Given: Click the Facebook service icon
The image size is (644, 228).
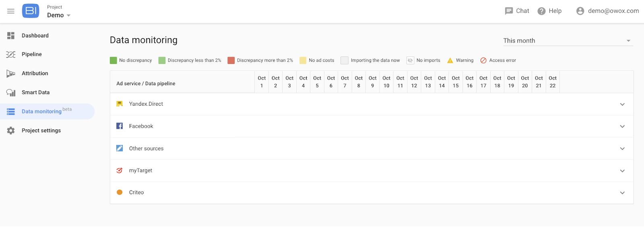Looking at the screenshot, I should pyautogui.click(x=120, y=126).
